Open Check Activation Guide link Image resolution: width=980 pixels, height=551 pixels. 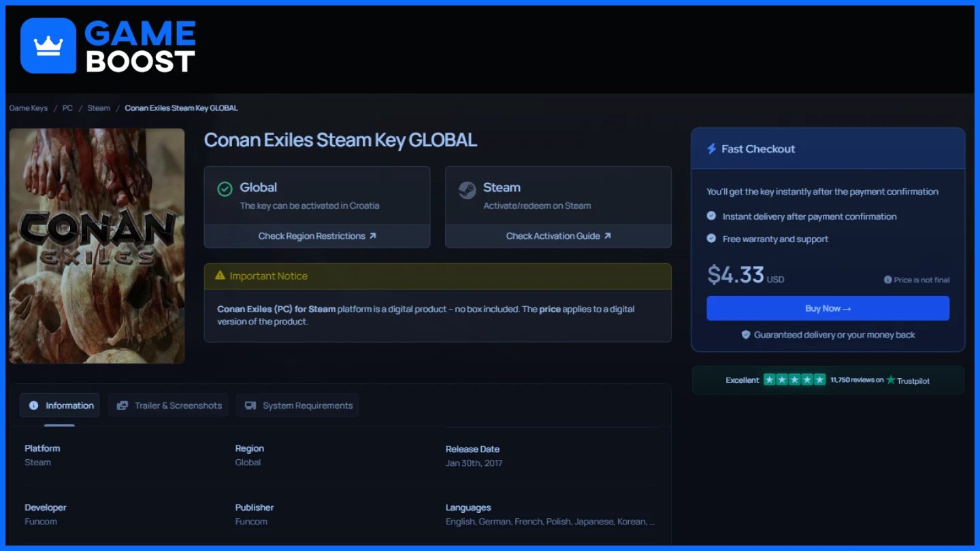[x=558, y=236]
